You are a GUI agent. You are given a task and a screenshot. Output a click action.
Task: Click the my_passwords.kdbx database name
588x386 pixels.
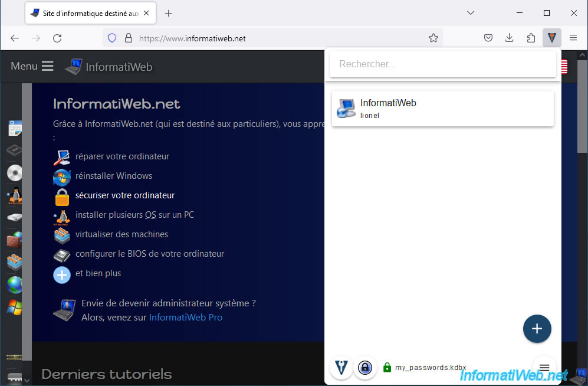[x=431, y=368]
